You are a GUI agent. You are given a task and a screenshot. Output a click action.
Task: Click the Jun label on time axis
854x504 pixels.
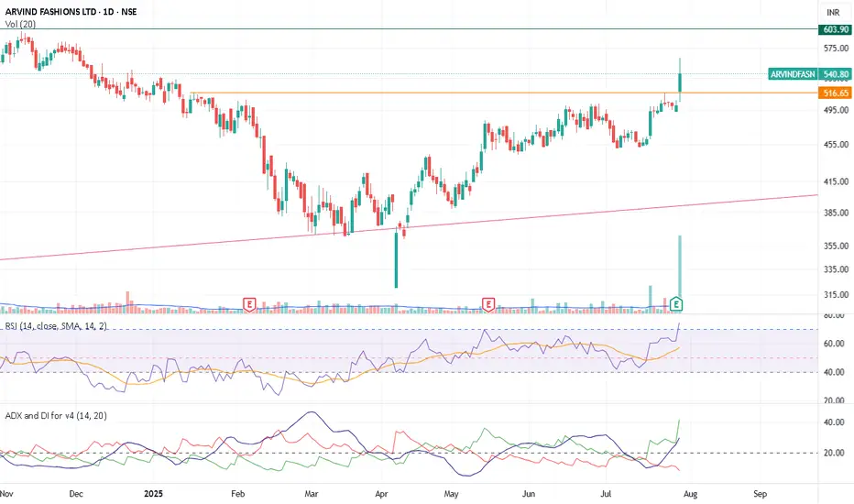tap(529, 494)
